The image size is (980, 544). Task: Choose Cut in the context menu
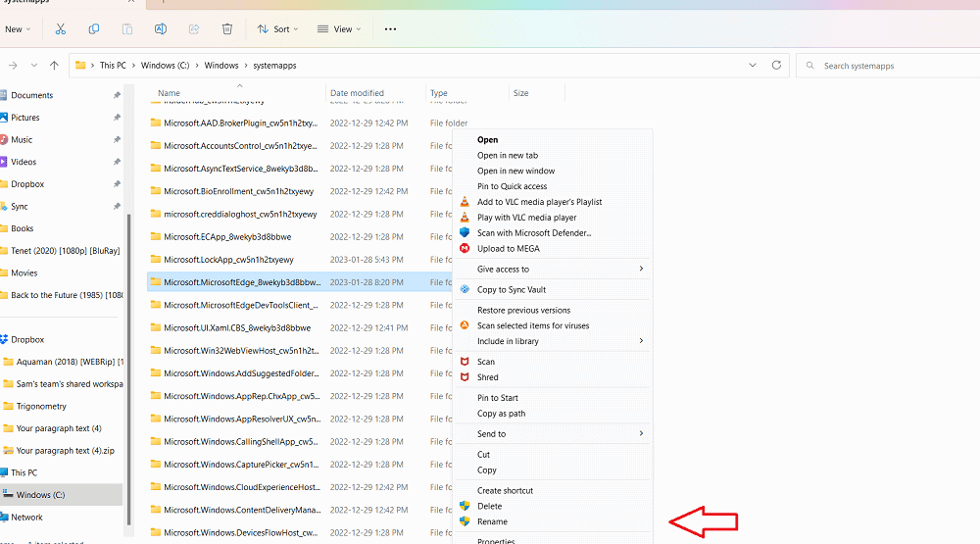click(484, 454)
